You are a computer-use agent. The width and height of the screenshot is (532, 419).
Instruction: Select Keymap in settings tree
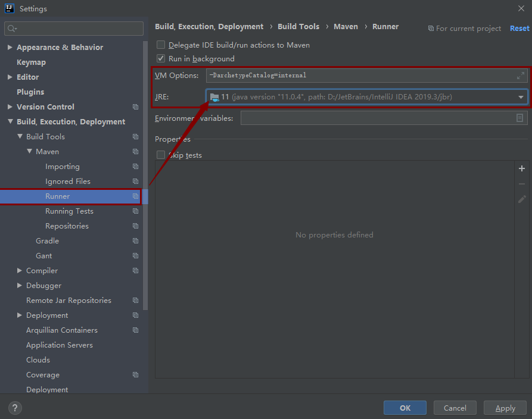pos(31,62)
